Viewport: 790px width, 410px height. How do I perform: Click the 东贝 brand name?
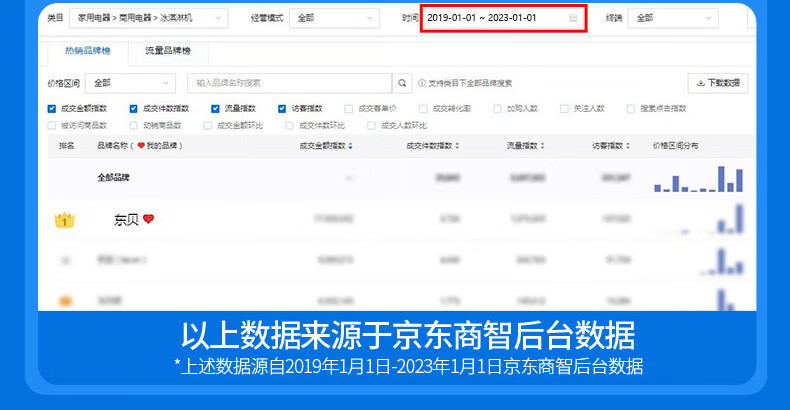click(x=126, y=220)
